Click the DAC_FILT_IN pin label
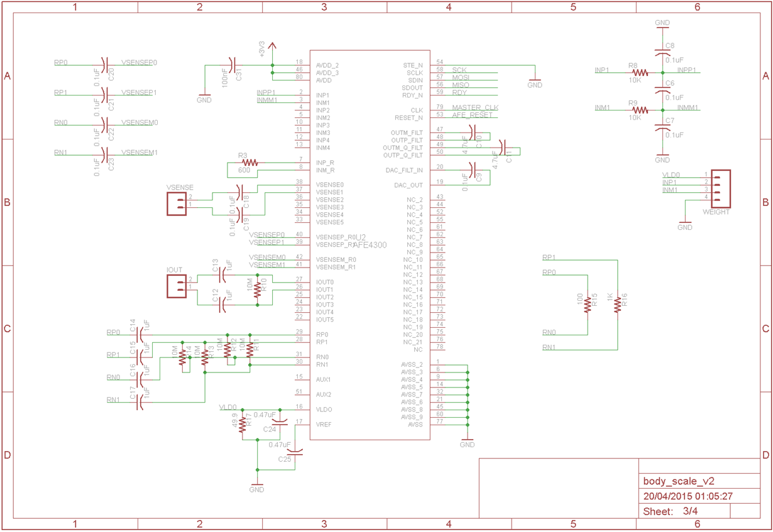The image size is (773, 532). (404, 171)
